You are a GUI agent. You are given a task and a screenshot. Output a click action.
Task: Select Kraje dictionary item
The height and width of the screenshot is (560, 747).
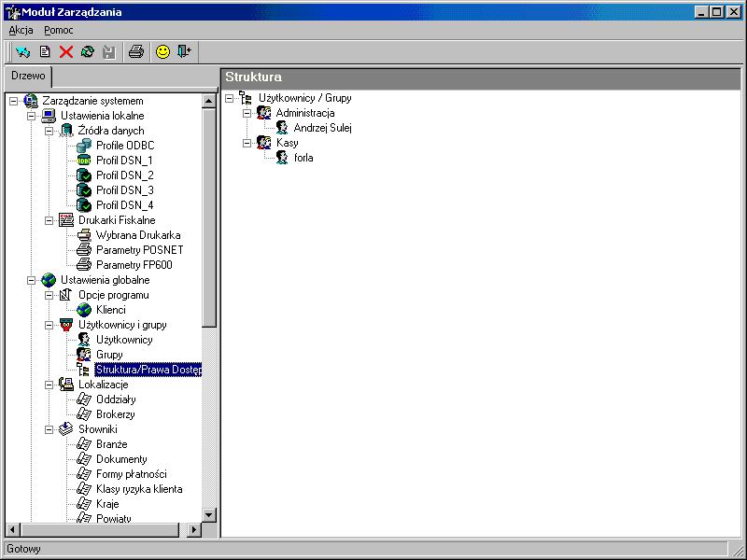click(107, 504)
